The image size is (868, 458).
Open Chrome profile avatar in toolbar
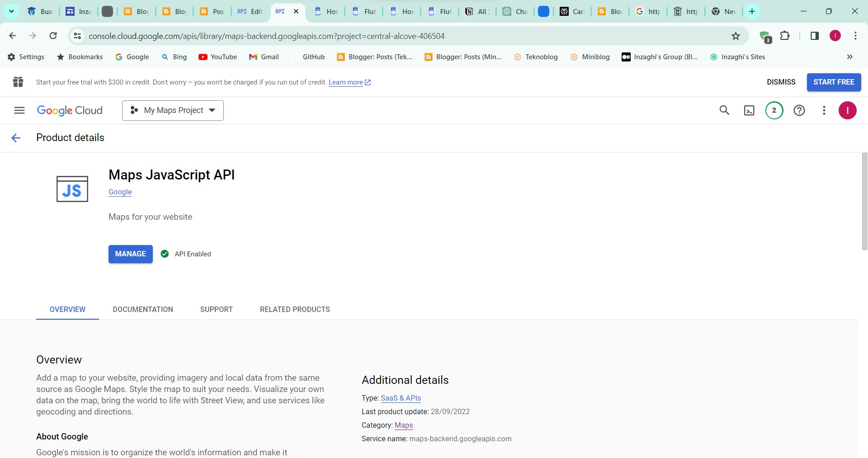[835, 36]
